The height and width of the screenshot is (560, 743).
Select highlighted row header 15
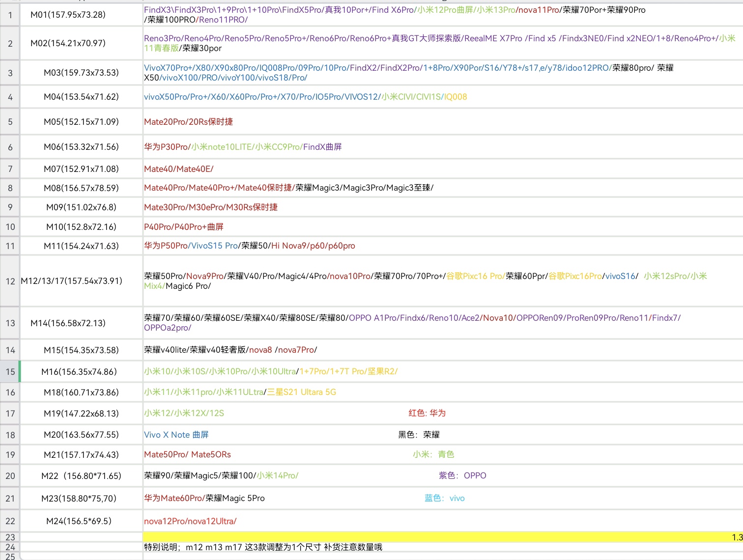coord(10,372)
